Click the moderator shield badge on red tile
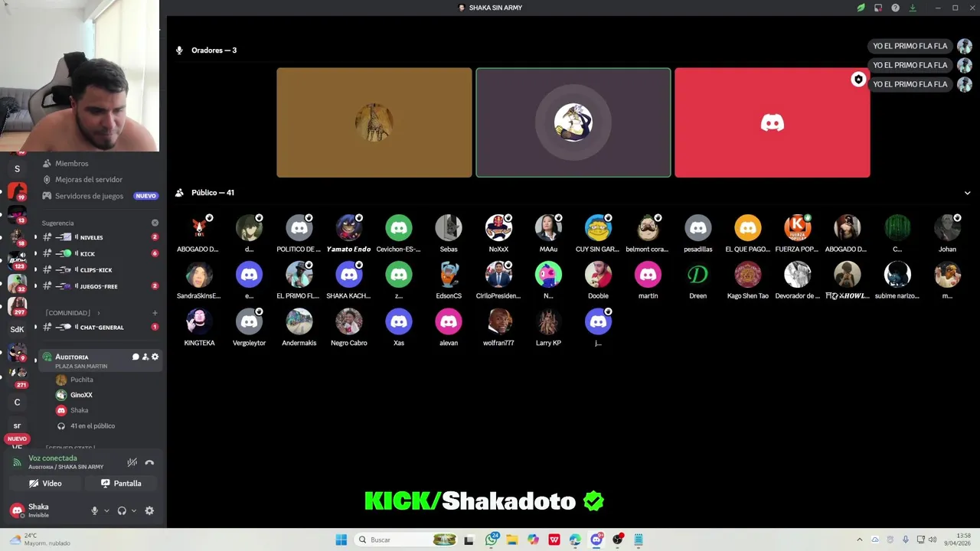980x551 pixels. [x=858, y=80]
